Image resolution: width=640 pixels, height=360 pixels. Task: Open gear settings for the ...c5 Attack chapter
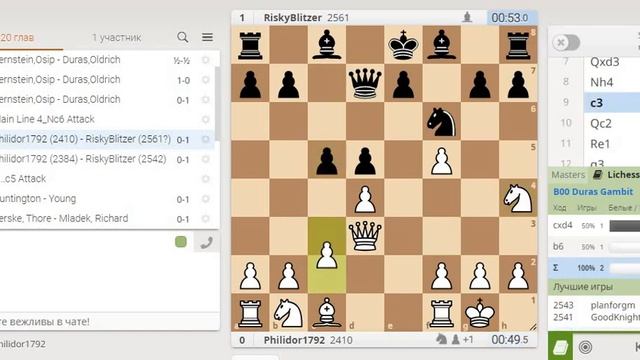point(206,179)
